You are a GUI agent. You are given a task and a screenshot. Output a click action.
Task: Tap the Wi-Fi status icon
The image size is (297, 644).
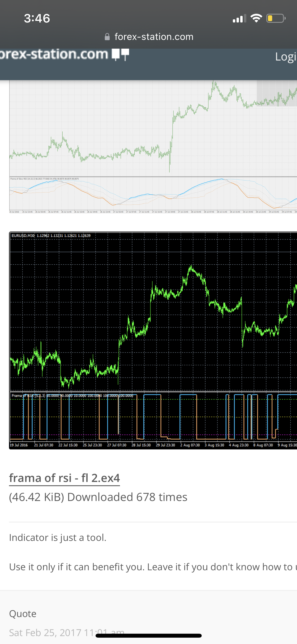[x=256, y=18]
